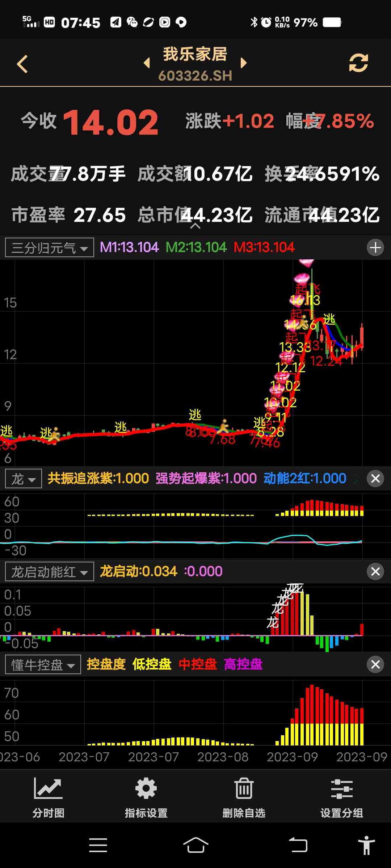Go to the Android home screen
Image resolution: width=391 pixels, height=868 pixels.
pos(195,845)
